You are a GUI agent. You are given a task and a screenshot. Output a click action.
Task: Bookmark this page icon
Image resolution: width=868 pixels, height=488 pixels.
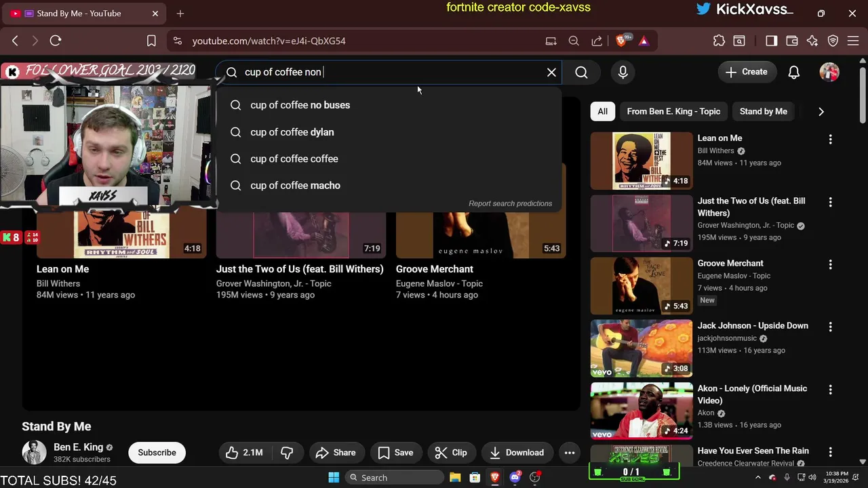pyautogui.click(x=151, y=41)
